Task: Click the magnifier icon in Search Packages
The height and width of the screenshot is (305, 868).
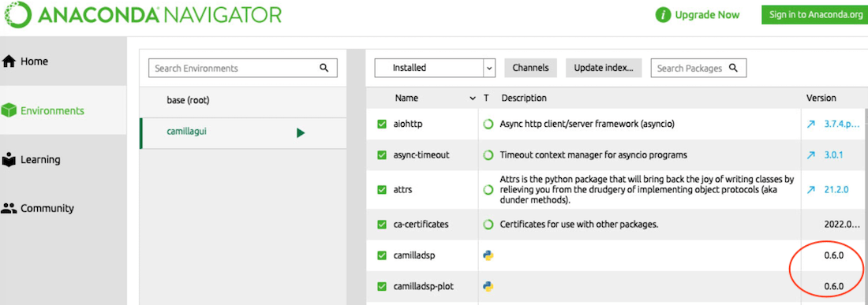Action: [734, 68]
